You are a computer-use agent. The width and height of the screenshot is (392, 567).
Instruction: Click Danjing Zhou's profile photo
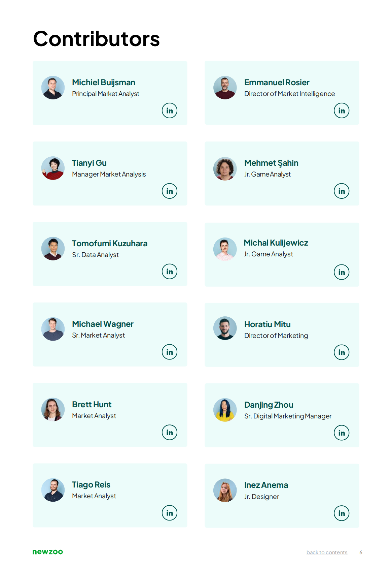225,410
